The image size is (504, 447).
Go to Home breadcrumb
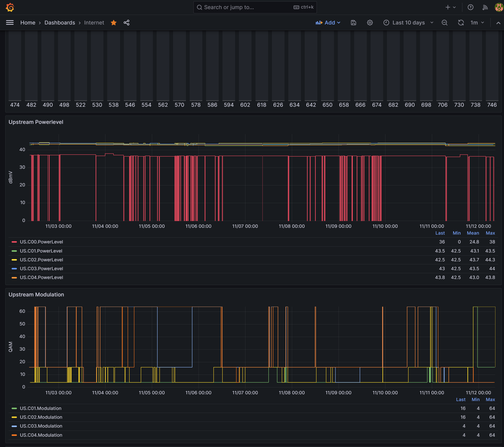[x=28, y=23]
